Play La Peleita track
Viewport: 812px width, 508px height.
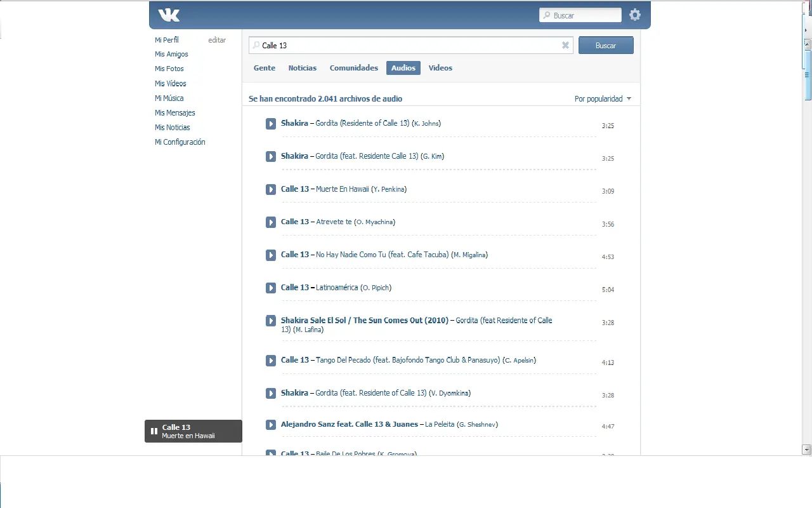[x=271, y=425]
